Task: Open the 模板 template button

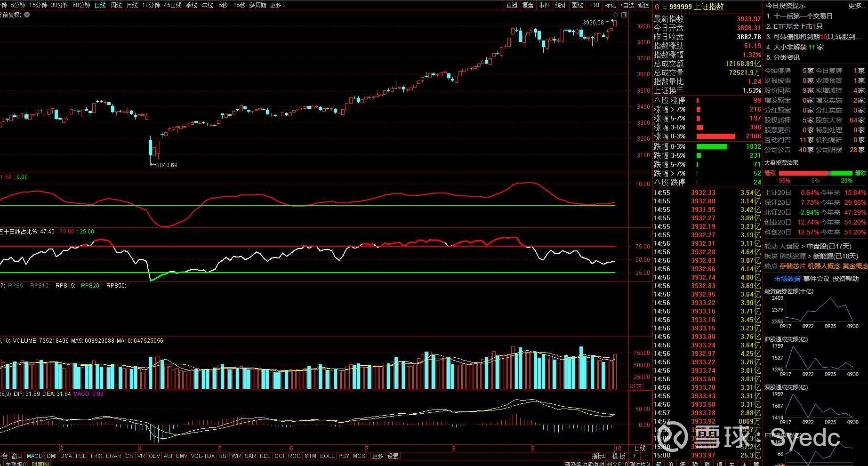Action: click(x=619, y=456)
